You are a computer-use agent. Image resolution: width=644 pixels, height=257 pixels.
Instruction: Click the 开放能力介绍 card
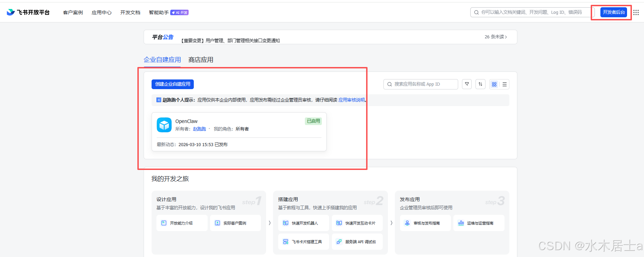(182, 223)
